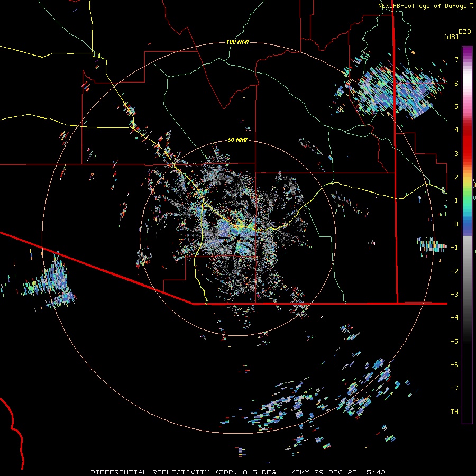476x476 pixels.
Task: Click the -1 dB label on color scale
Action: coord(454,248)
